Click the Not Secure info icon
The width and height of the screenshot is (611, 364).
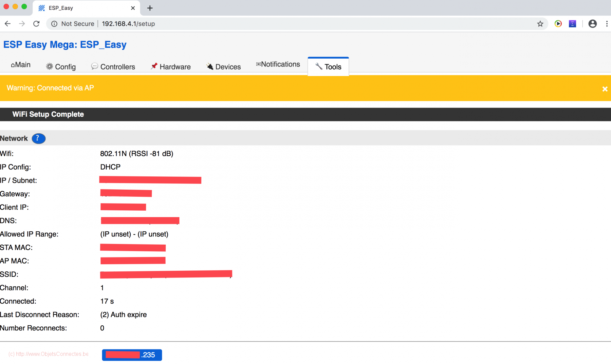pyautogui.click(x=54, y=24)
